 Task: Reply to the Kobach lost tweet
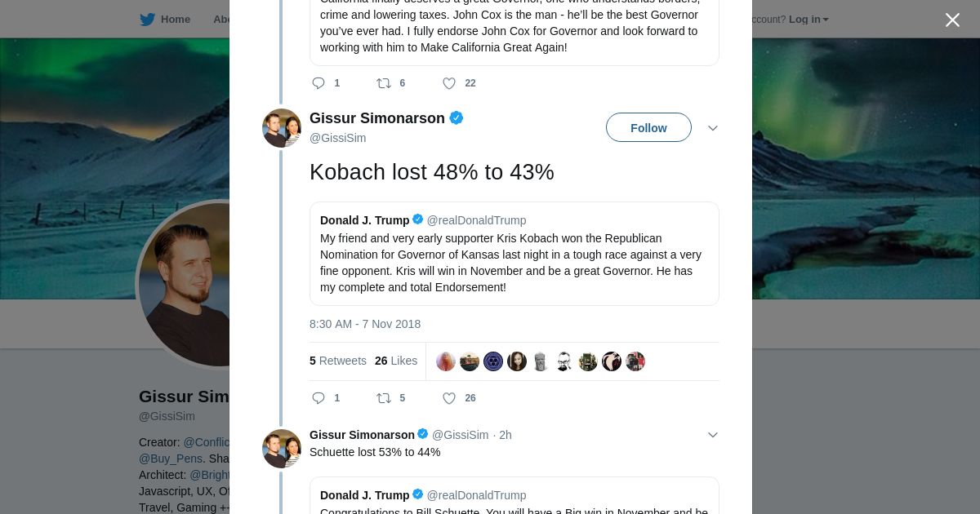pos(318,398)
